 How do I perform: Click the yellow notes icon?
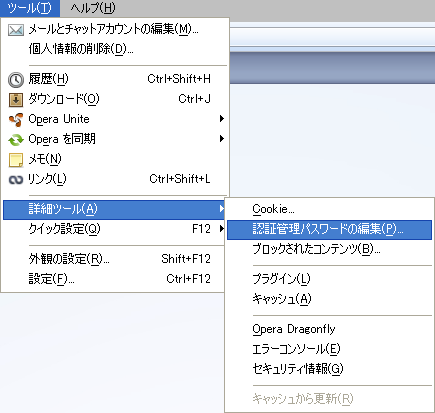pos(16,160)
